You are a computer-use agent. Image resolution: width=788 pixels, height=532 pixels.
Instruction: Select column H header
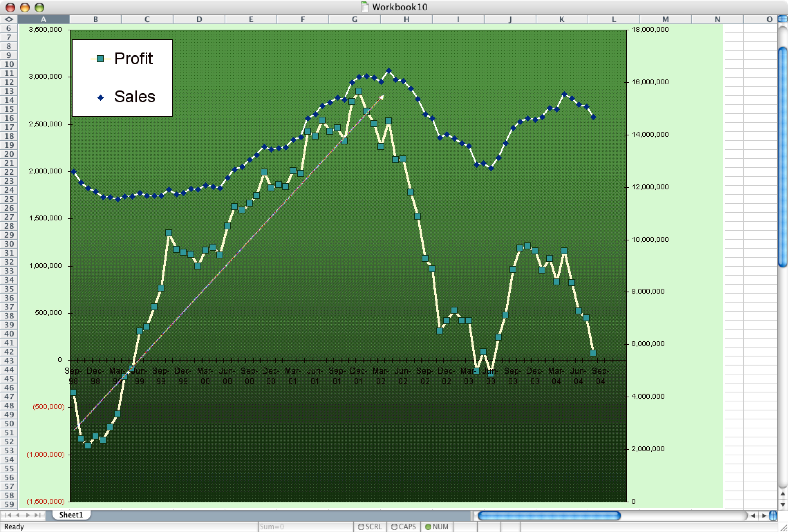tap(406, 19)
